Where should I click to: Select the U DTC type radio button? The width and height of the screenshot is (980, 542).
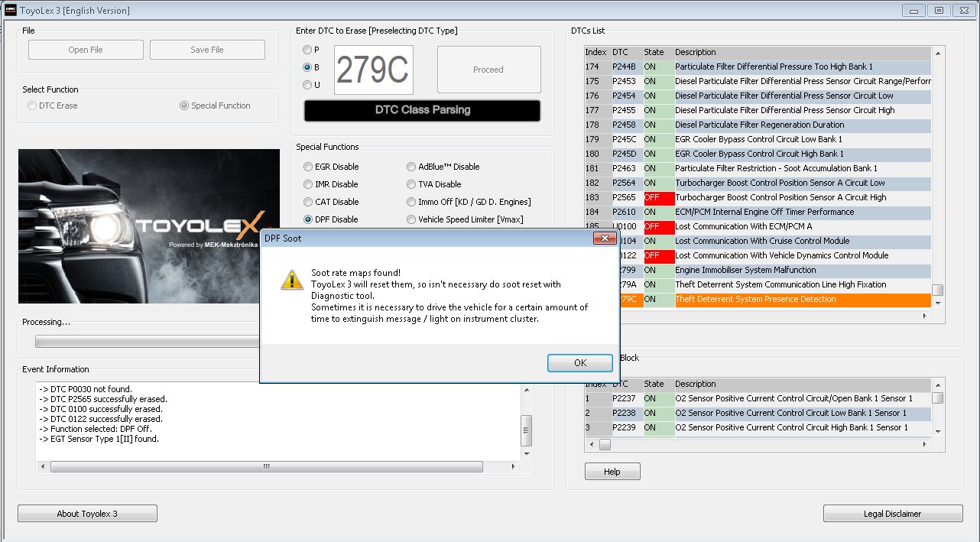pyautogui.click(x=307, y=85)
